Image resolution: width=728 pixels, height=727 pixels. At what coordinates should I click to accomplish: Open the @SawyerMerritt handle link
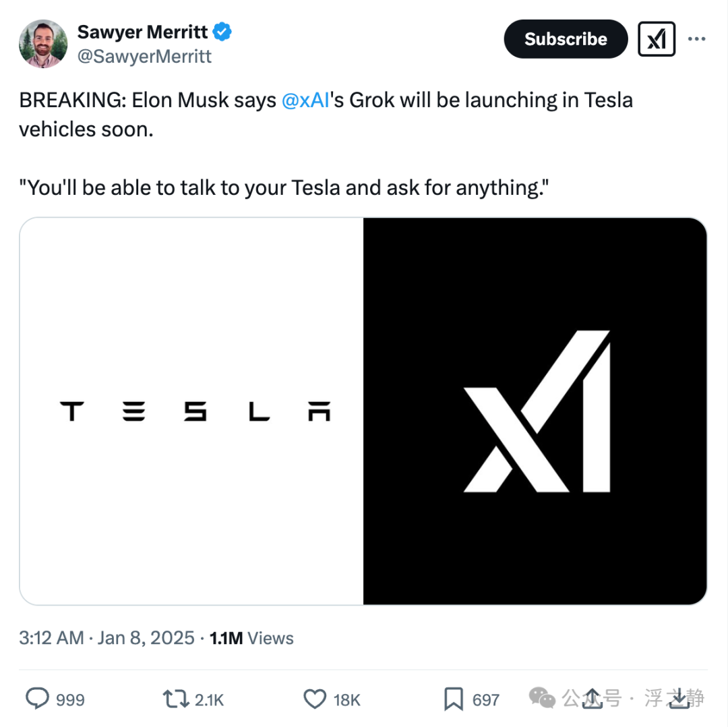[x=144, y=57]
